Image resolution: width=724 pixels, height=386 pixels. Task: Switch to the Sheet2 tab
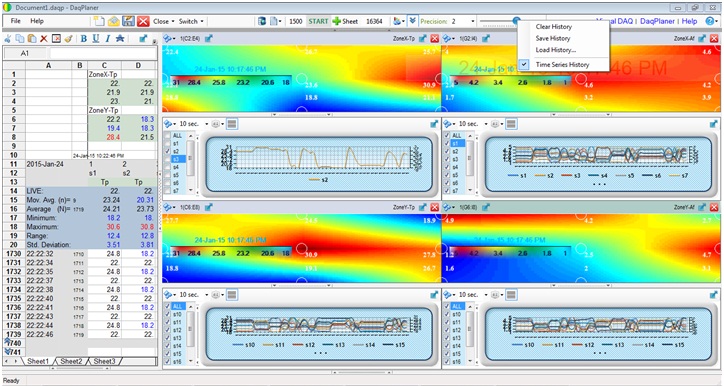coord(71,361)
